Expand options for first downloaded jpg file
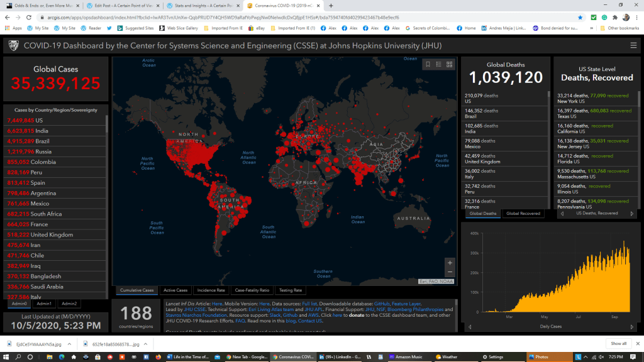This screenshot has height=362, width=644. point(70,344)
